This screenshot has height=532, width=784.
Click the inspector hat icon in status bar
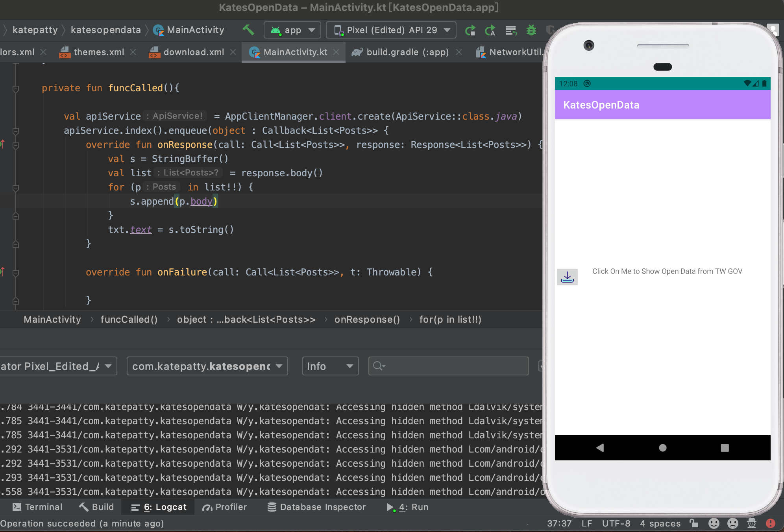pos(751,523)
